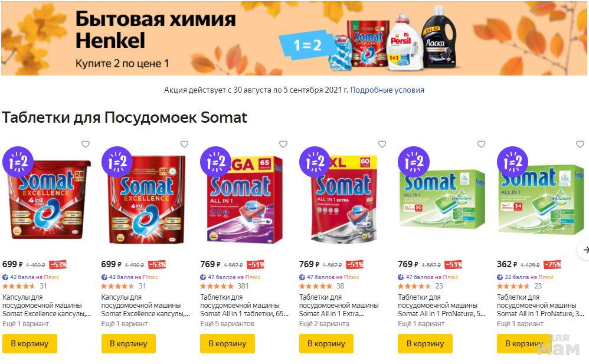Add Somat All in 1 Mega 65 to wishlist
Screen dimensions: 589x364
(x=283, y=144)
